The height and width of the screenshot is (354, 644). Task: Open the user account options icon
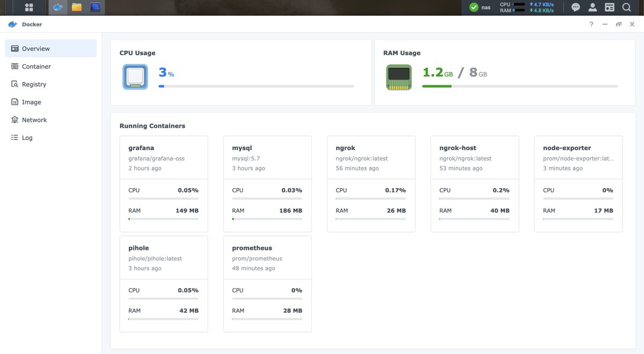click(x=592, y=8)
